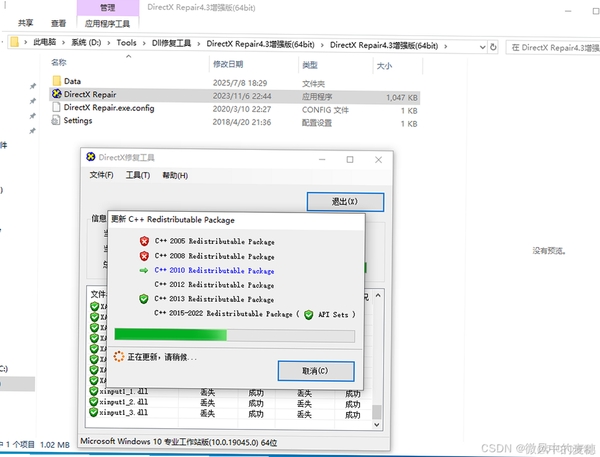Click green arrow beside C++ 2010 package
The image size is (600, 457).
point(144,270)
